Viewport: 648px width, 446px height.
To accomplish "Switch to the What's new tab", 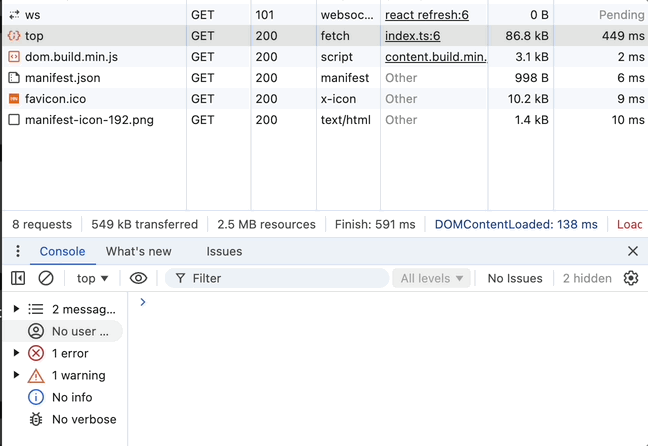I will click(x=139, y=251).
